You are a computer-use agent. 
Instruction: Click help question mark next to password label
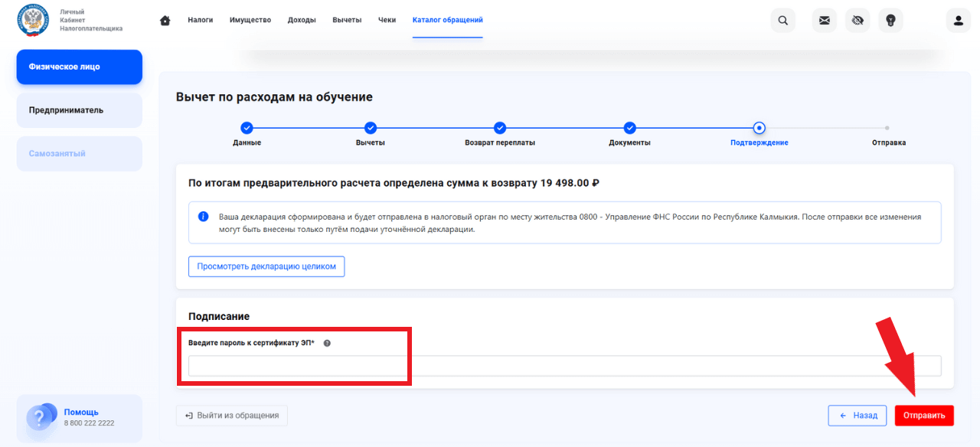327,343
